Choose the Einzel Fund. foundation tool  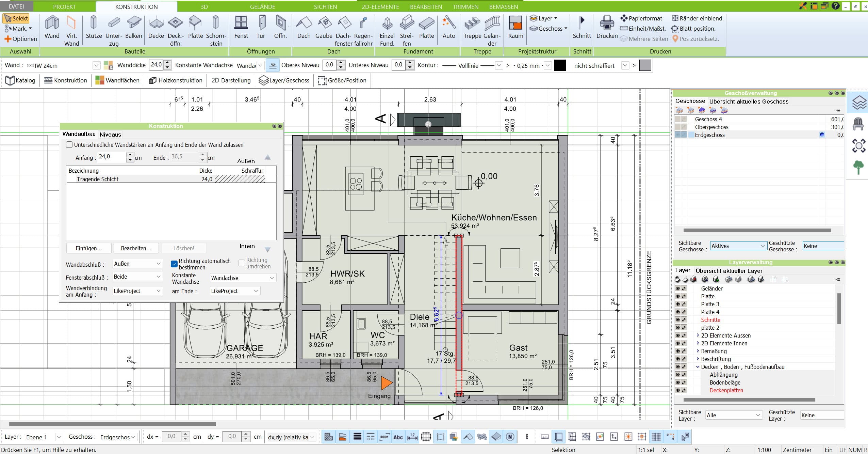387,31
